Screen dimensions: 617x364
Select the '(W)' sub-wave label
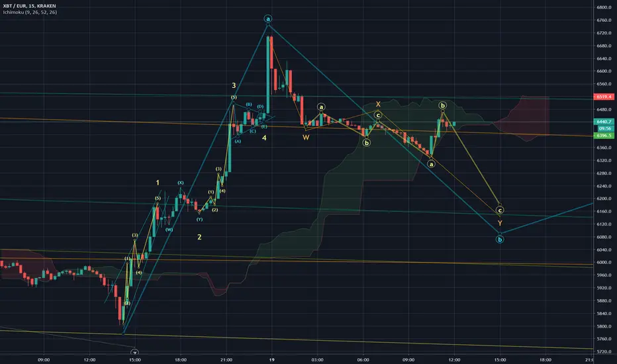(169, 230)
